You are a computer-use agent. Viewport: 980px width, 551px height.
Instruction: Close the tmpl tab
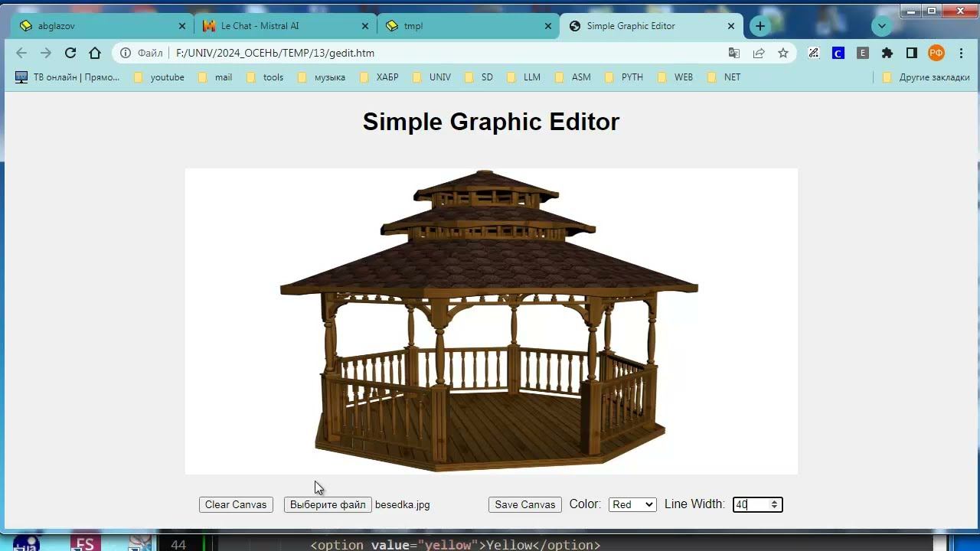click(548, 26)
